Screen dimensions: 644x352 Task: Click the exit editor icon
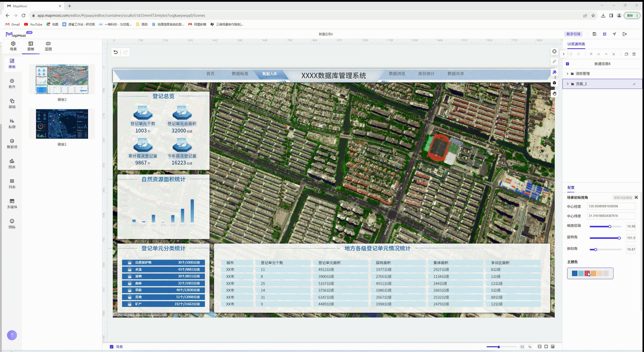[x=625, y=34]
